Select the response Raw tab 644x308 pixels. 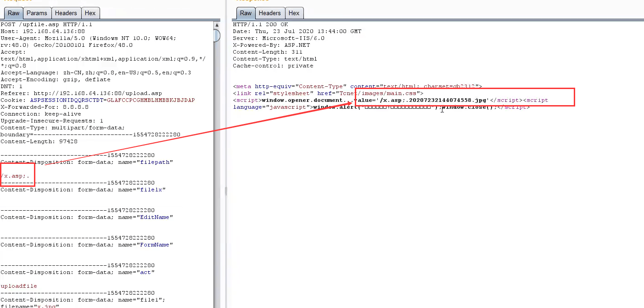pyautogui.click(x=246, y=13)
